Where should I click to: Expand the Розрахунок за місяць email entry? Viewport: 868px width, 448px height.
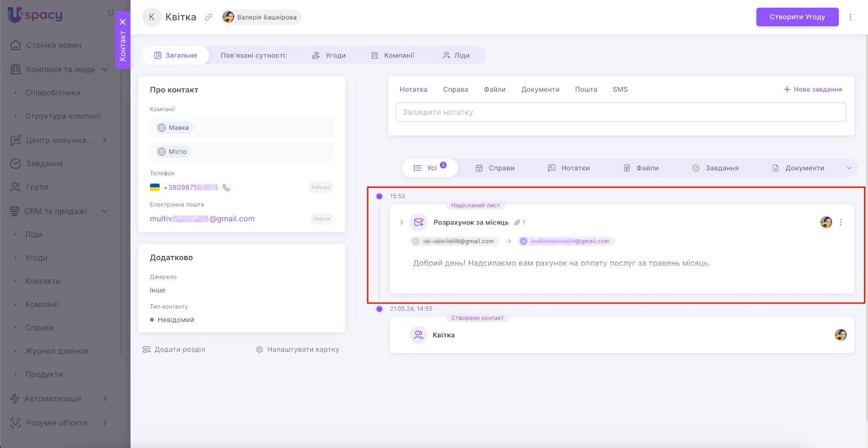[401, 222]
